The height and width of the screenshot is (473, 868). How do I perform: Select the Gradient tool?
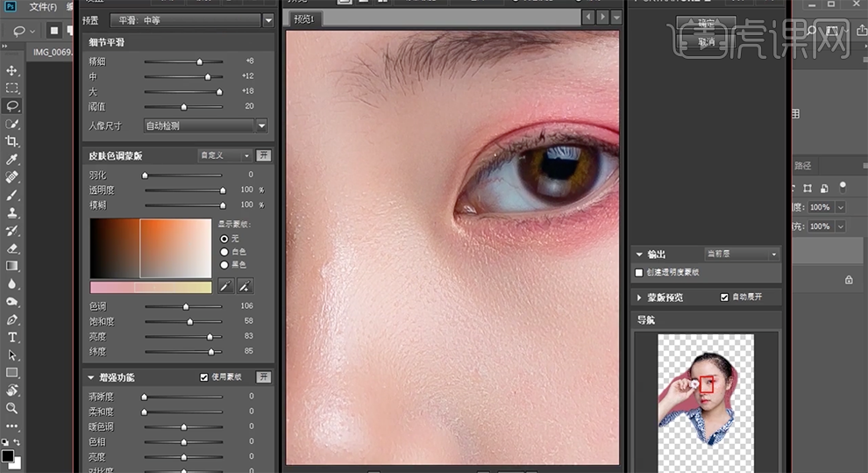(x=12, y=266)
